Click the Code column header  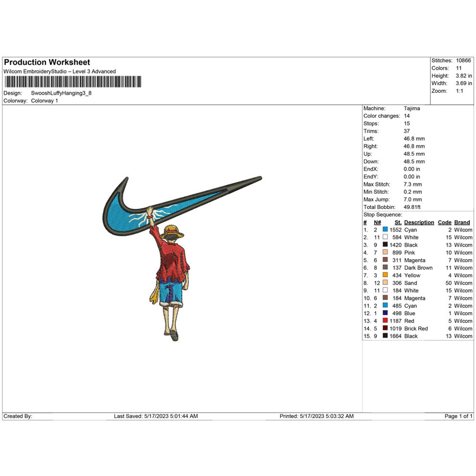[x=444, y=222]
